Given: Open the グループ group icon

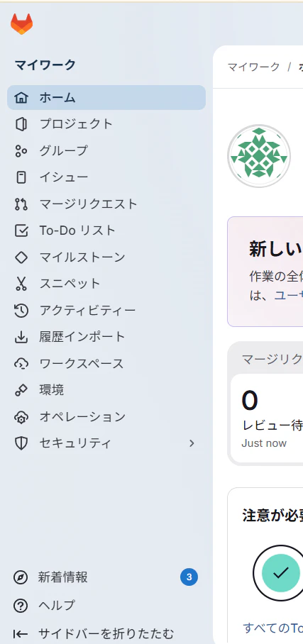Looking at the screenshot, I should click(21, 151).
